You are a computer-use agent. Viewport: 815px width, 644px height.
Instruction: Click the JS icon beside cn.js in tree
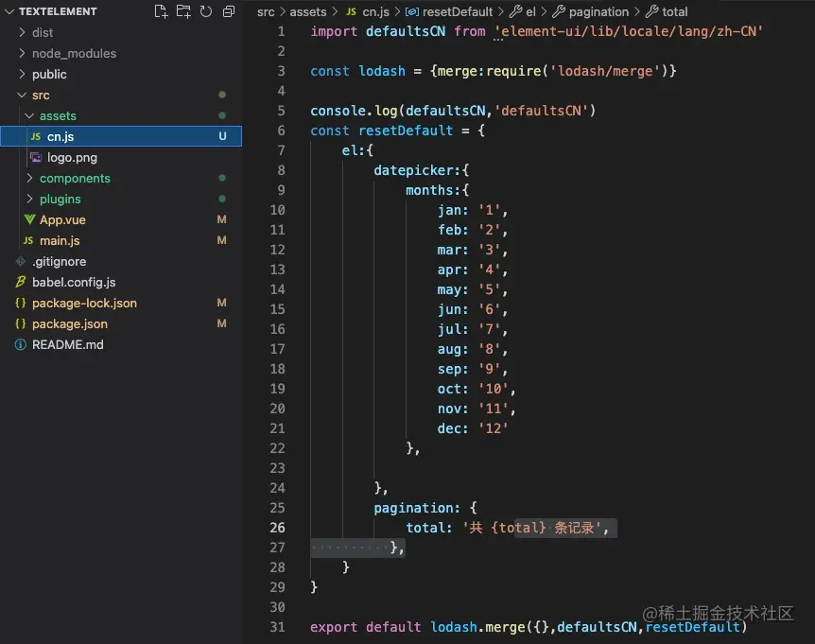(36, 136)
